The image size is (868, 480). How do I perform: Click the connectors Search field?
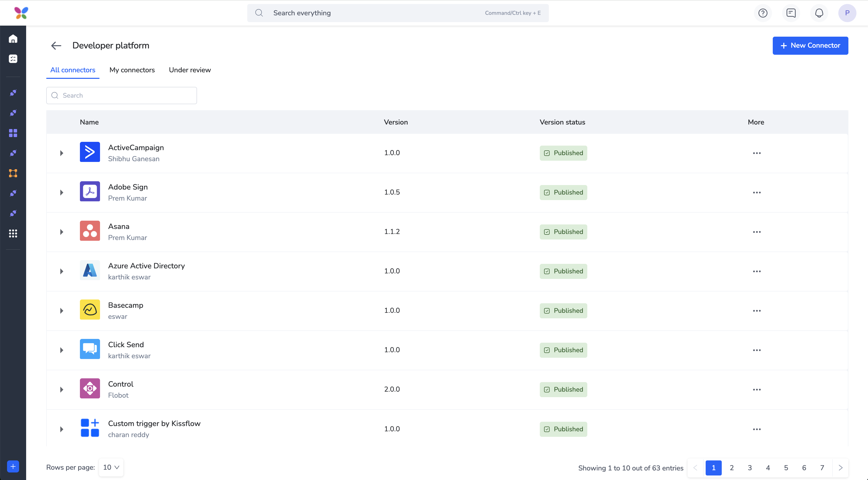pos(122,96)
